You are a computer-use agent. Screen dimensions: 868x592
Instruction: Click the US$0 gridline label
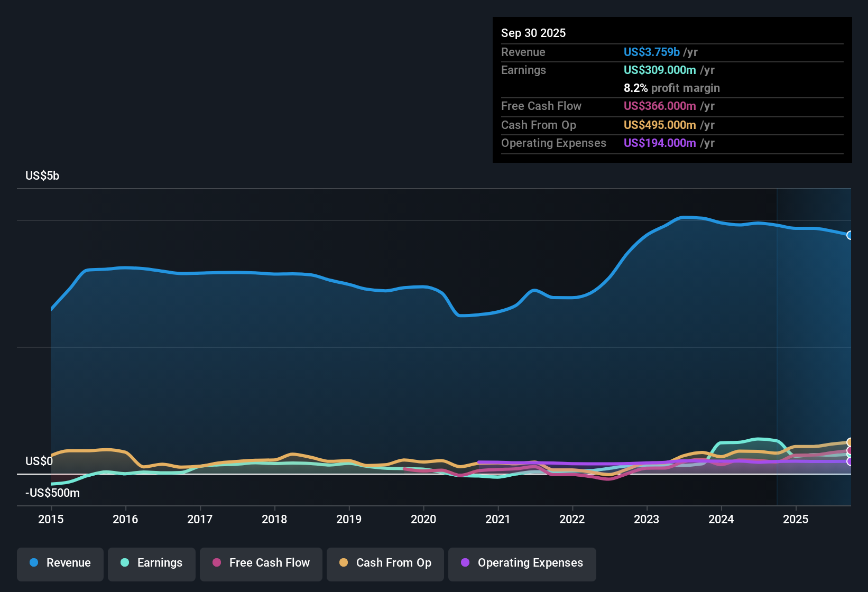click(39, 461)
